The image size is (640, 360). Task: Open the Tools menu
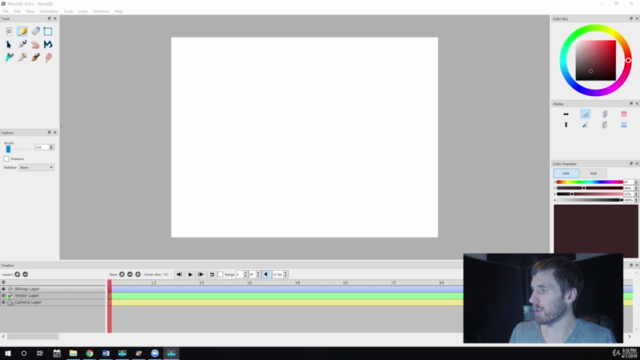pyautogui.click(x=68, y=11)
